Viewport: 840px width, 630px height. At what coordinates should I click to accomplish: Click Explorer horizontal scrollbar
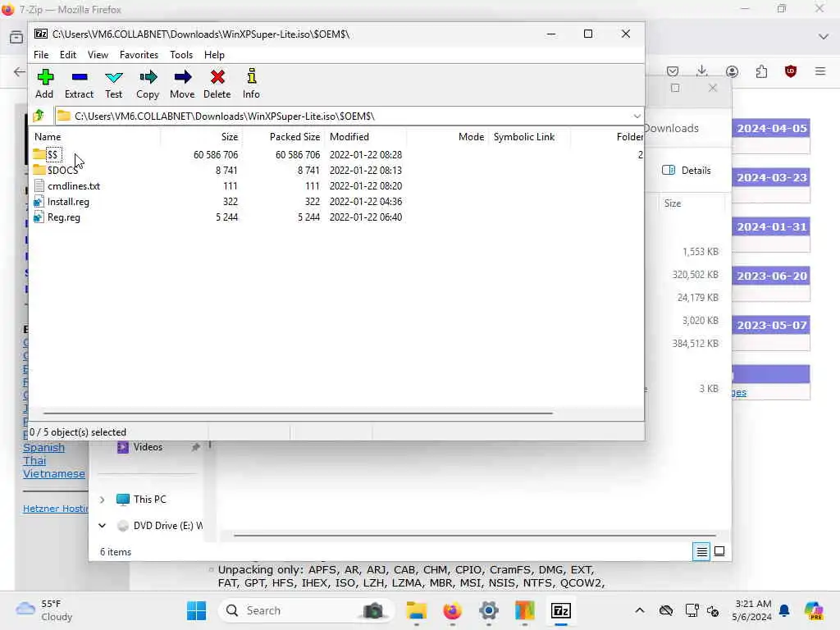(x=475, y=535)
